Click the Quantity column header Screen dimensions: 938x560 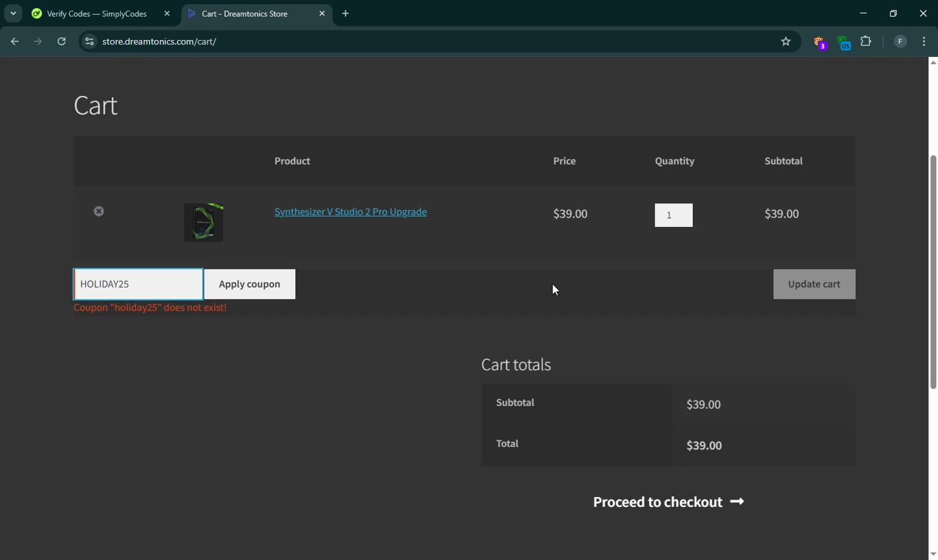pyautogui.click(x=675, y=161)
